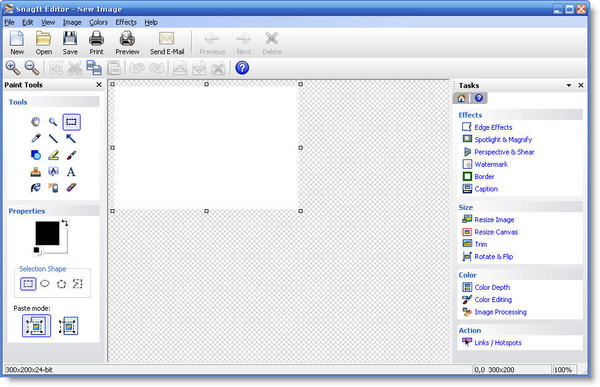Open help with the blue question mark icon
This screenshot has width=600, height=387.
(242, 68)
